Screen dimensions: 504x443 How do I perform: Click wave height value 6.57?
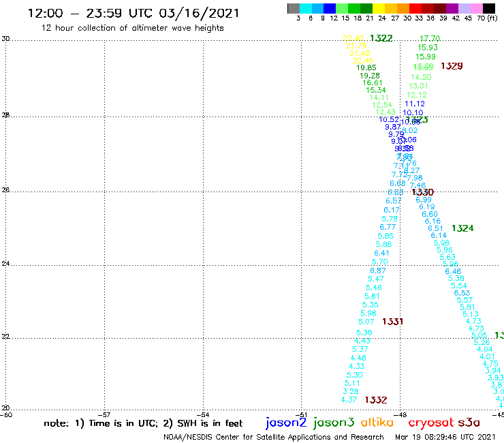pos(394,201)
